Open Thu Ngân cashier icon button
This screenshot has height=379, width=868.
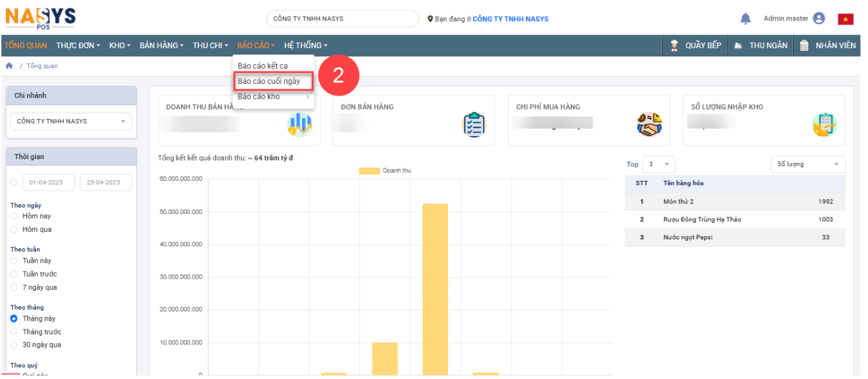[x=738, y=45]
